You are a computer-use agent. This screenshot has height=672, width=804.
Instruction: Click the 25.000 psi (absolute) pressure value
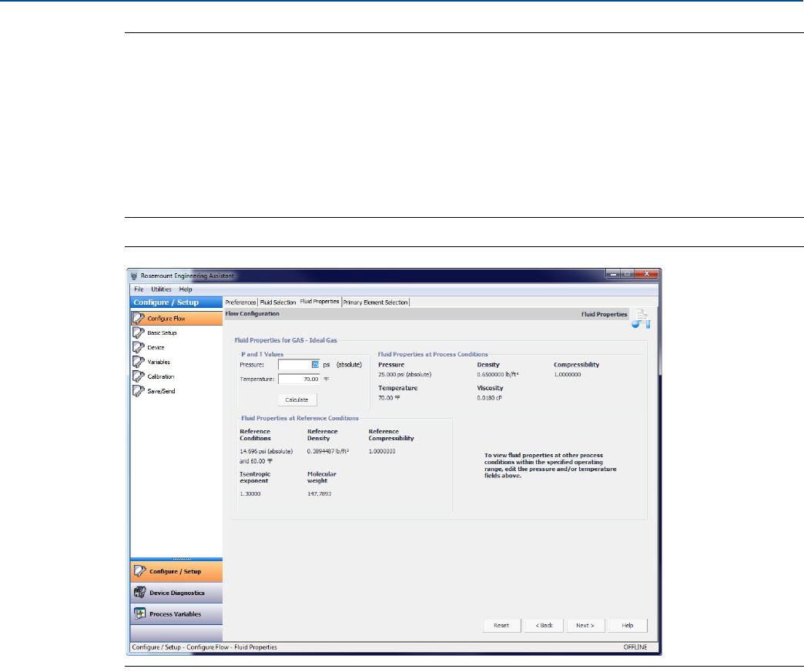[x=405, y=375]
